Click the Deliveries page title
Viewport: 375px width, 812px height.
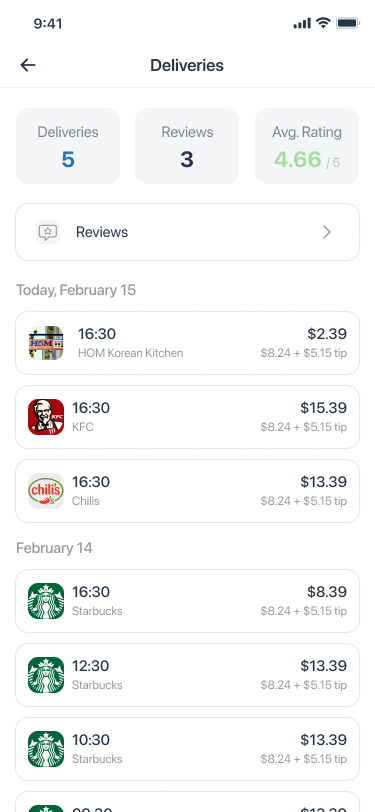pyautogui.click(x=187, y=65)
